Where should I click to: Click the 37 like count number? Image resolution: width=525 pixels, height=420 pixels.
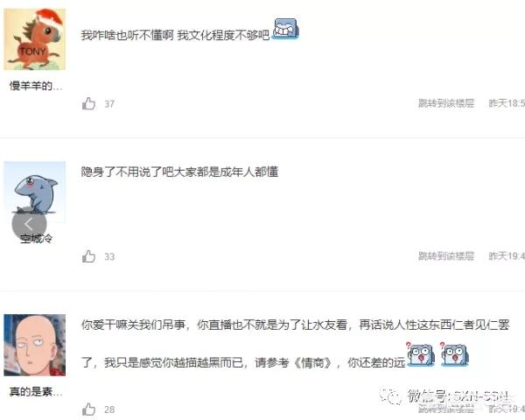click(109, 104)
